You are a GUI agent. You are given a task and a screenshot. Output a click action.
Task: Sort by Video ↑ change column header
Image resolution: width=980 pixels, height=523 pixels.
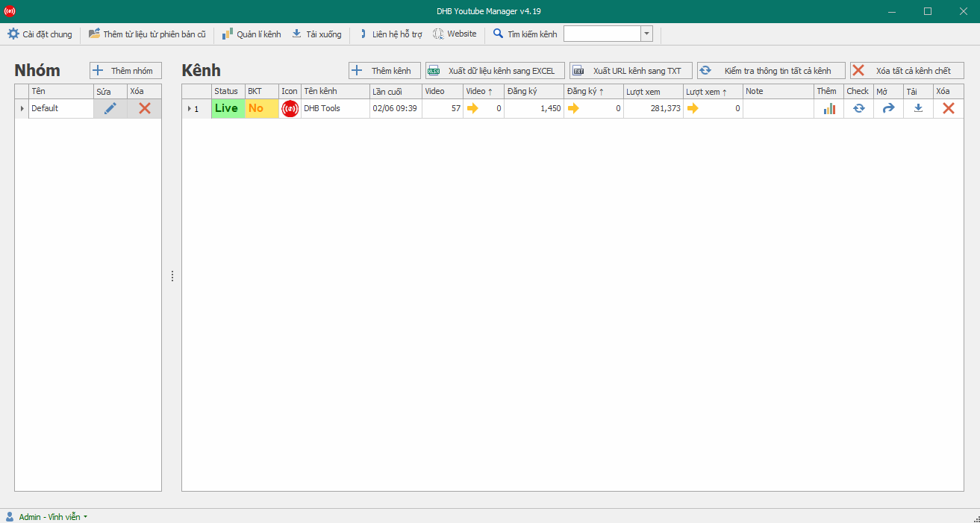(484, 91)
